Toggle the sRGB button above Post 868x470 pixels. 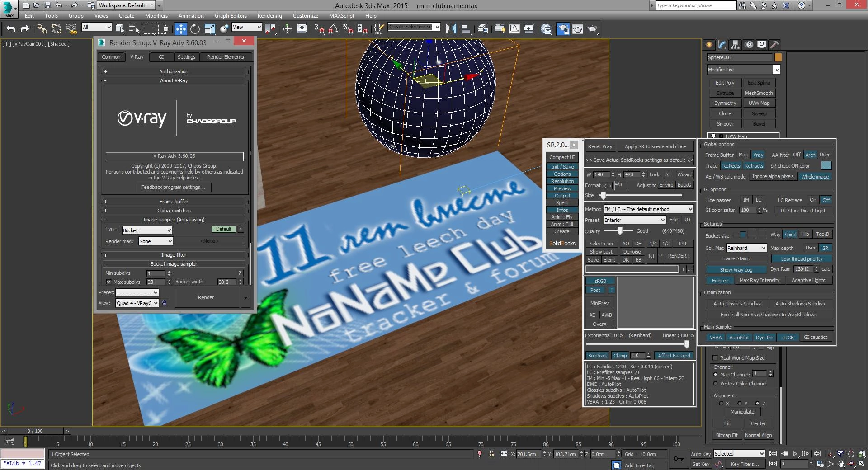(x=600, y=281)
